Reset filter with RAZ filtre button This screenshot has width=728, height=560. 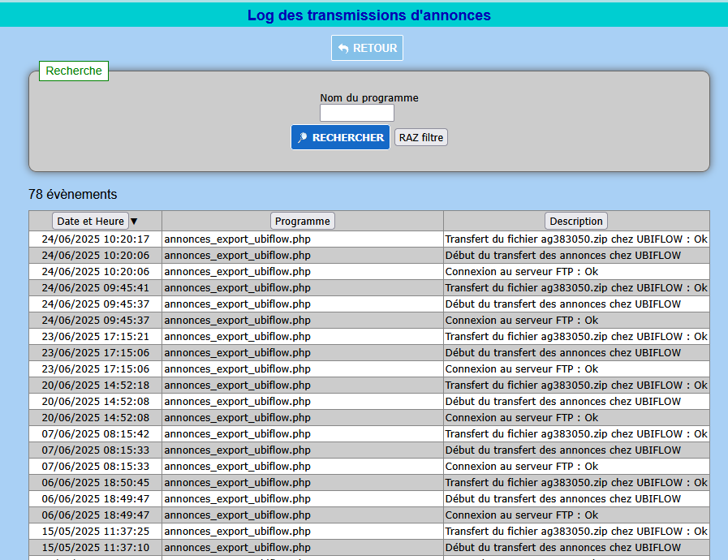coord(420,137)
